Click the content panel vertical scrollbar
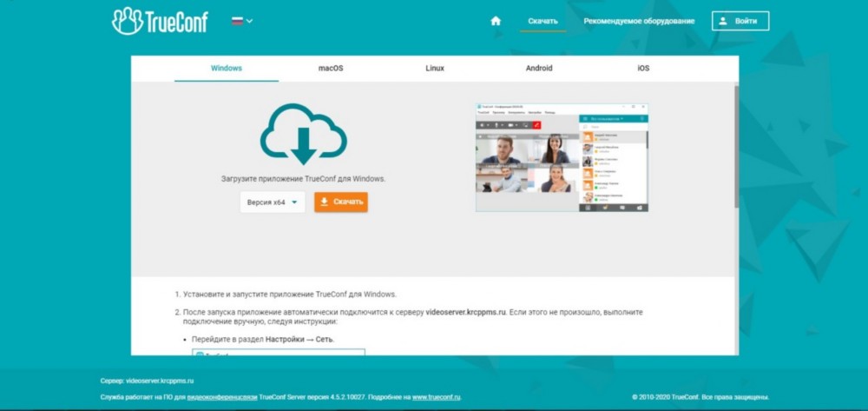Viewport: 868px width, 411px height. [736, 146]
